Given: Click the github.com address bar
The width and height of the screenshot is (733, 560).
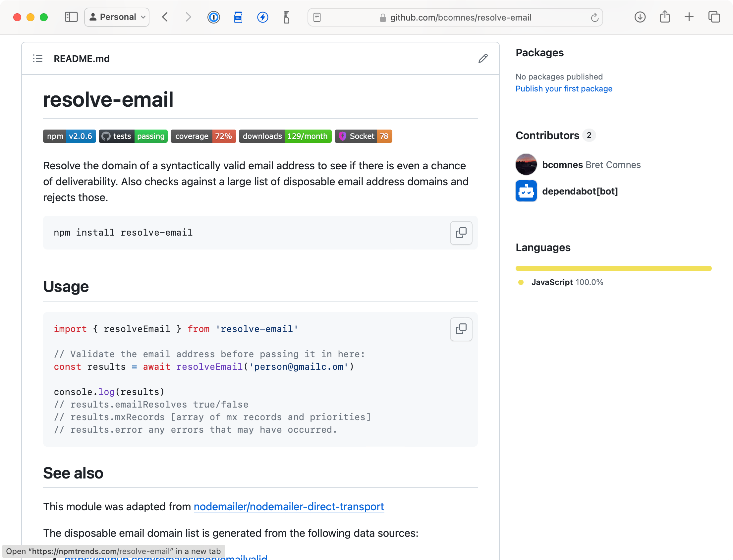Looking at the screenshot, I should (x=455, y=17).
